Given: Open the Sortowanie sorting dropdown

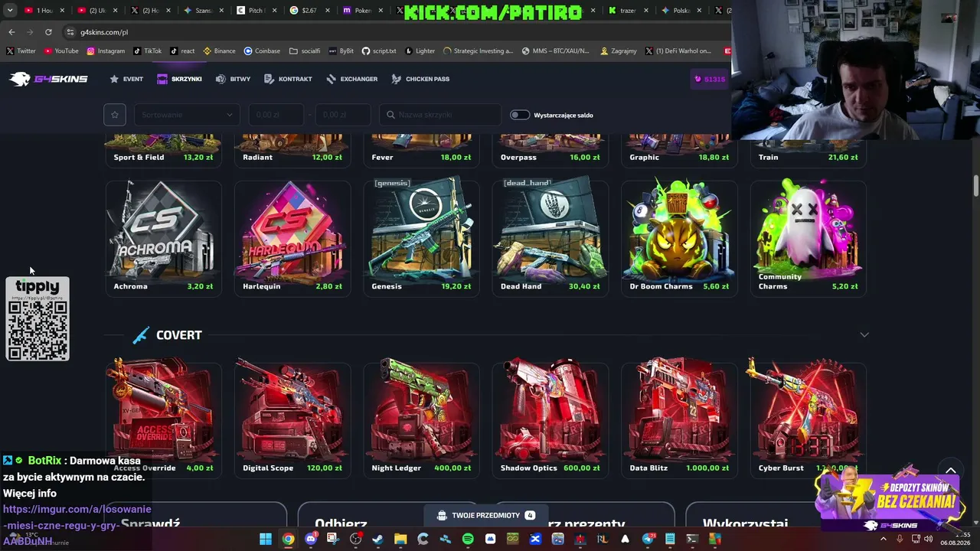Looking at the screenshot, I should (x=187, y=115).
